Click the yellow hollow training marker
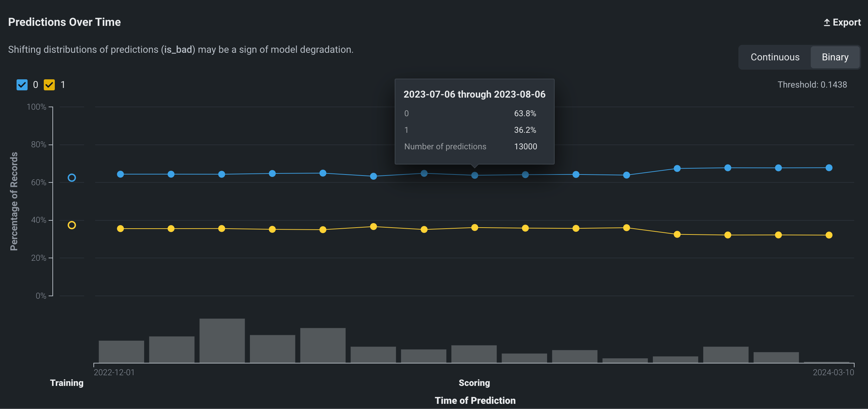The height and width of the screenshot is (409, 868). pos(72,225)
